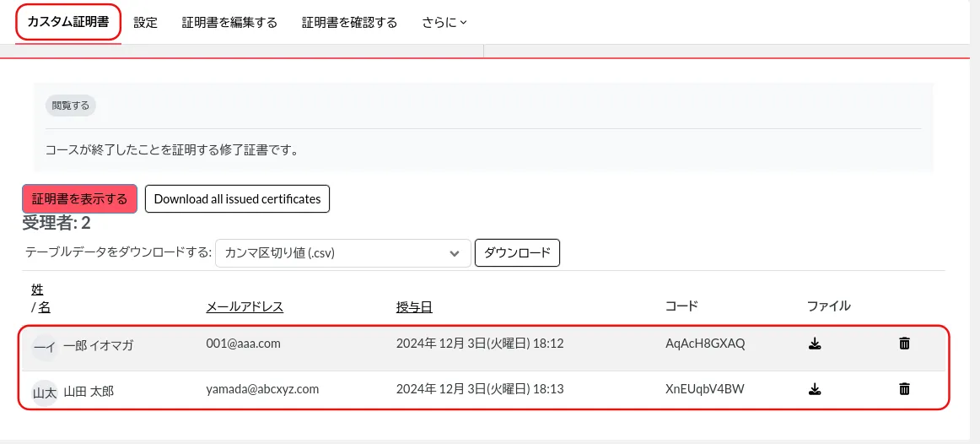Delete the certificate issued to 山田 太郎
The image size is (980, 444).
point(904,389)
